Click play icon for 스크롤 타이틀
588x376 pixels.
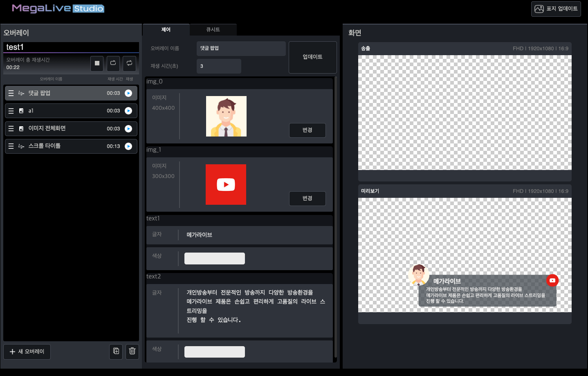128,146
